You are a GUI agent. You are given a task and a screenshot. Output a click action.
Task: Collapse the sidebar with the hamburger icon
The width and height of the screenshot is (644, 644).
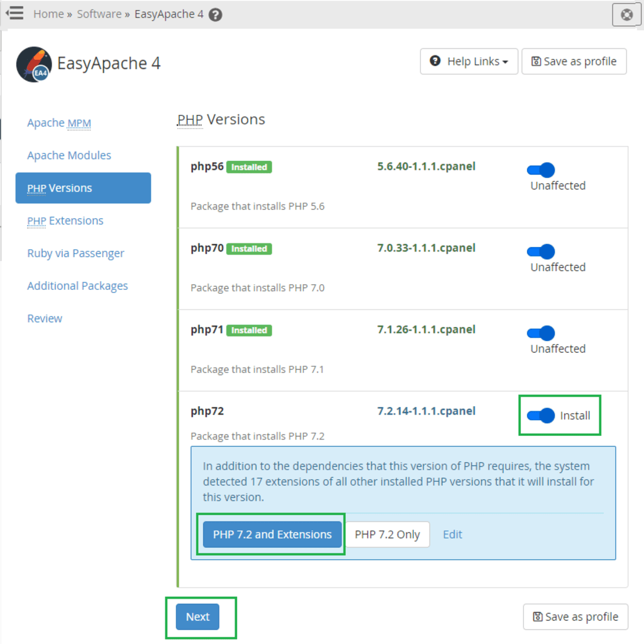click(x=15, y=13)
